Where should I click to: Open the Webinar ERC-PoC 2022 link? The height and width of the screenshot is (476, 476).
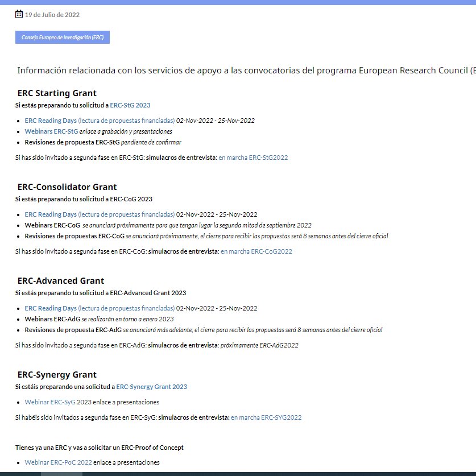coord(58,462)
